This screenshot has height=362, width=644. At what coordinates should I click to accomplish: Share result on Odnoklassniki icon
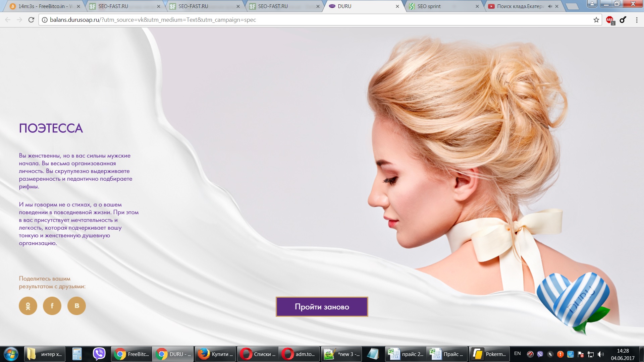tap(28, 306)
